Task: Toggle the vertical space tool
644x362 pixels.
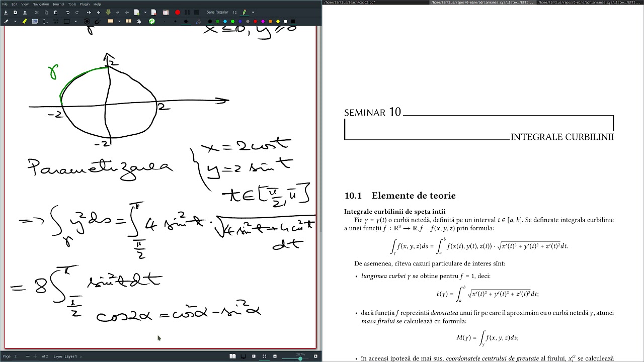Action: tap(129, 21)
